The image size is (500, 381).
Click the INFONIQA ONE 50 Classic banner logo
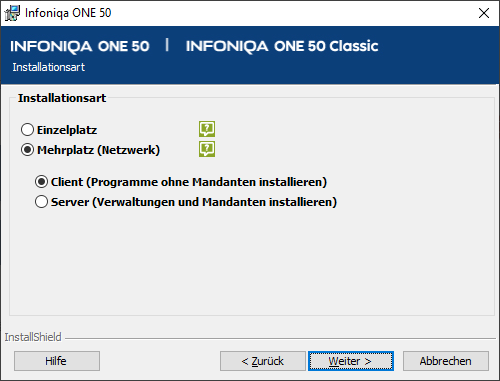point(282,46)
